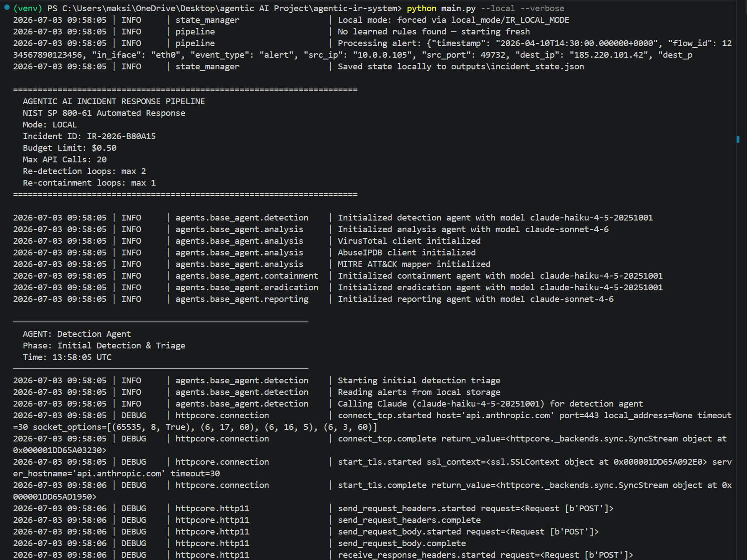Click the AGENT: Detection Agent header line

77,334
